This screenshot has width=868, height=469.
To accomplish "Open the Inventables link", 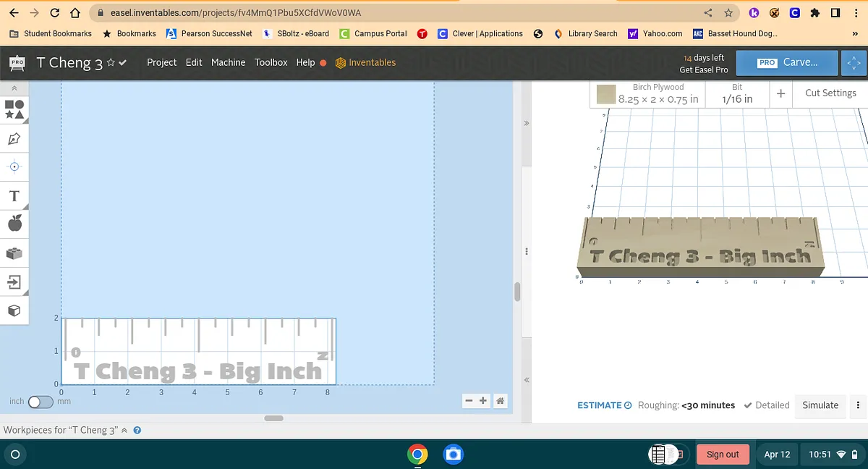I will tap(365, 62).
